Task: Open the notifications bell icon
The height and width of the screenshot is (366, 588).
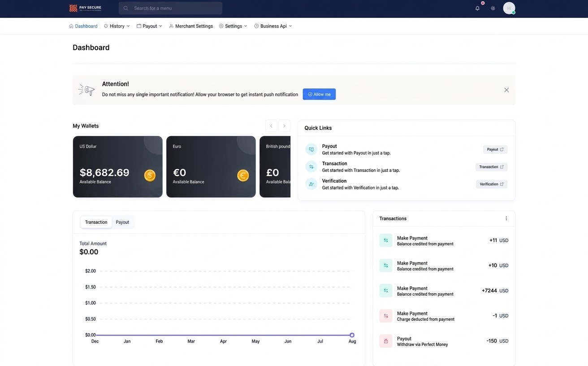Action: pos(477,8)
